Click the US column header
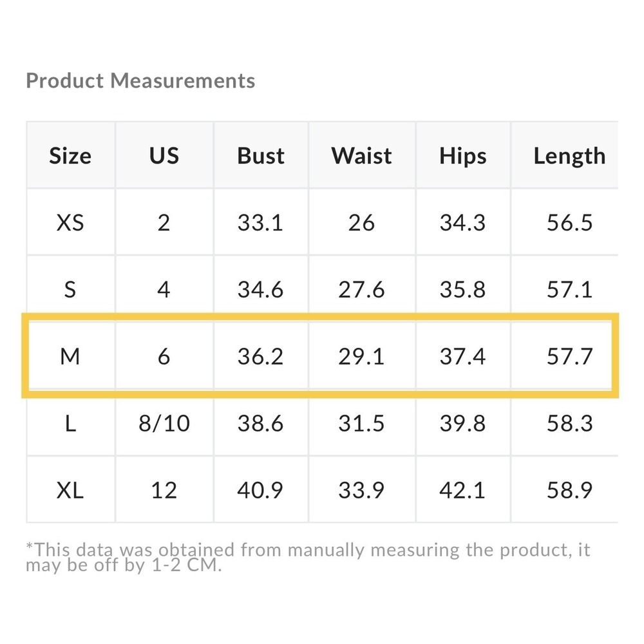This screenshot has height=644, width=644. [164, 156]
